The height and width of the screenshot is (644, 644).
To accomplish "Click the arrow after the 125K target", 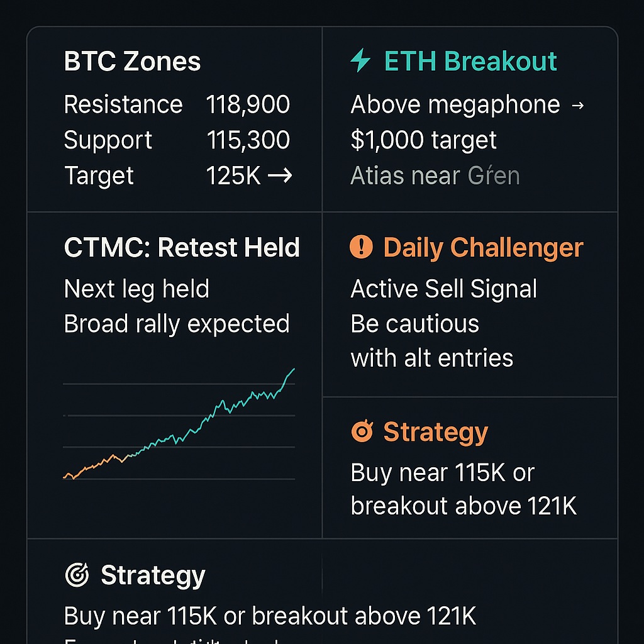I will (x=280, y=175).
